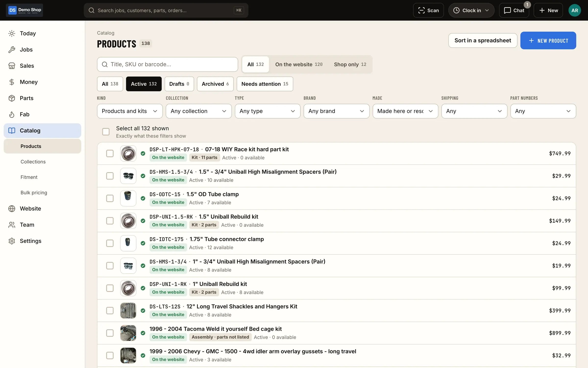Open the Today page via sun icon
Image resolution: width=588 pixels, height=368 pixels.
12,33
